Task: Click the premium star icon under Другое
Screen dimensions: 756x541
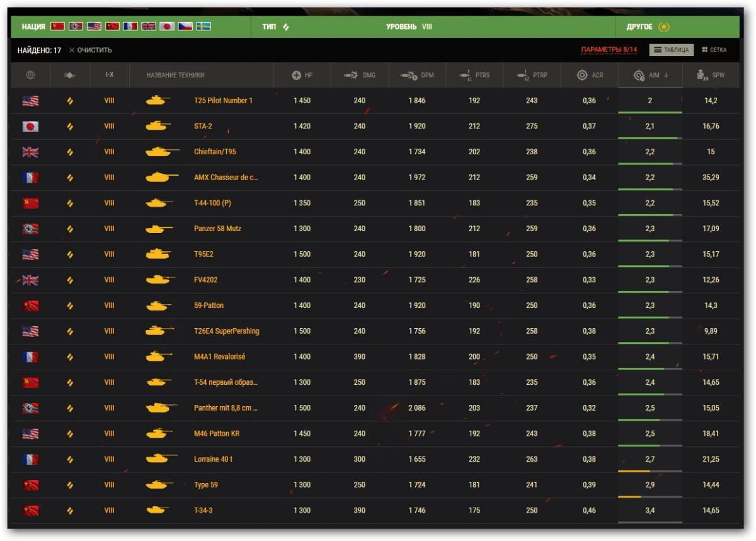Action: (663, 27)
